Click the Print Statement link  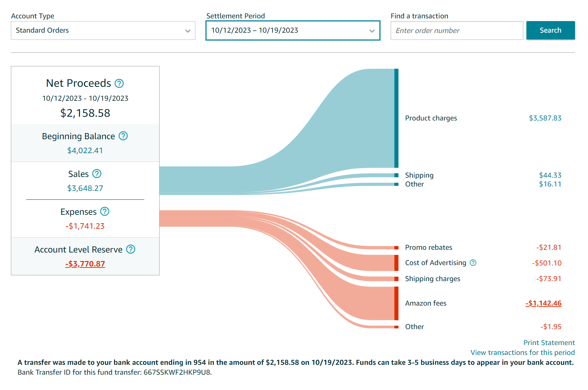tap(549, 343)
